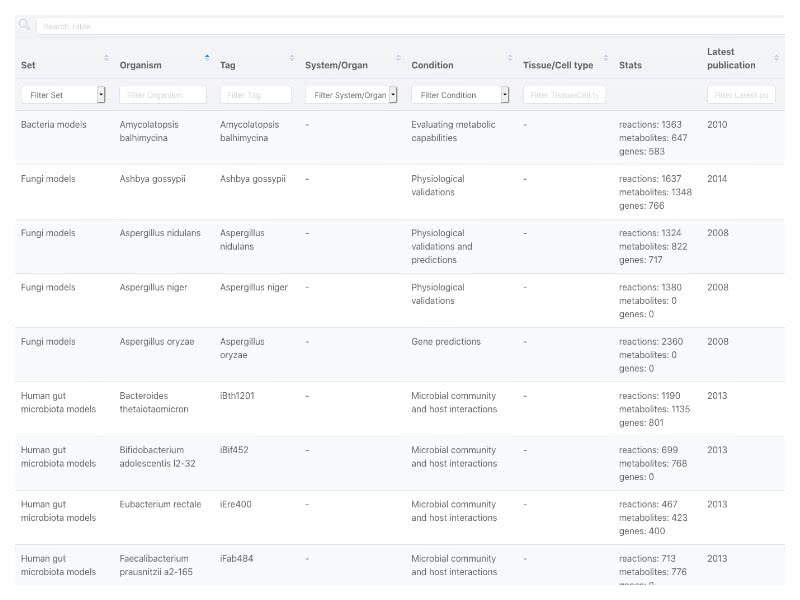Sort by Tissue/Cell type icon
Image resolution: width=800 pixels, height=600 pixels.
click(606, 58)
